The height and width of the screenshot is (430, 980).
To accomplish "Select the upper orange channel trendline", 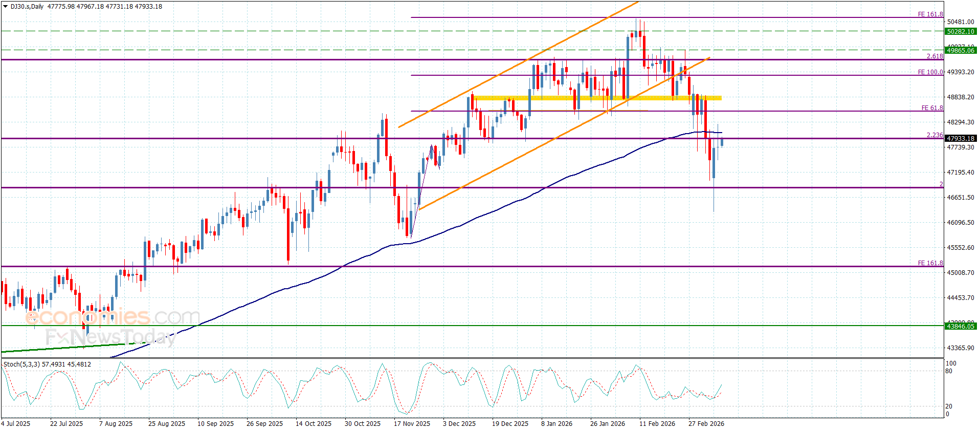I will [518, 64].
